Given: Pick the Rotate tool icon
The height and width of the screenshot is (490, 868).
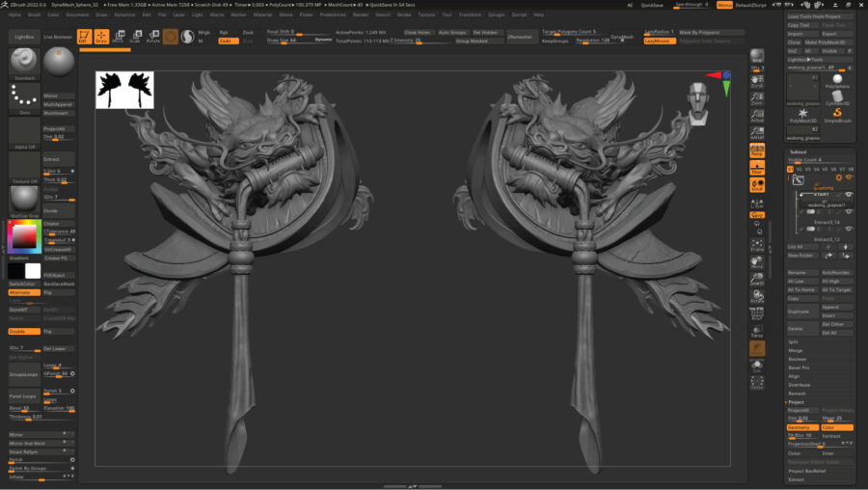Looking at the screenshot, I should (152, 37).
